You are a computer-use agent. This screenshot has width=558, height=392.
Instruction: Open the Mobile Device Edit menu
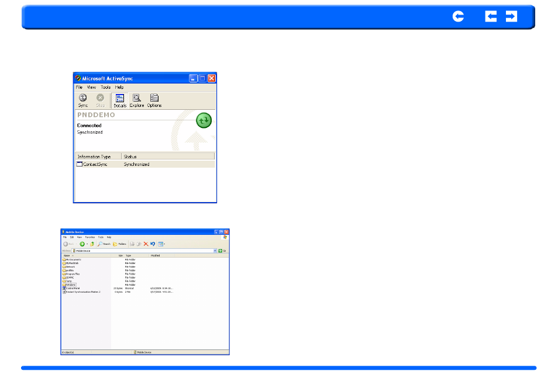[x=72, y=237]
